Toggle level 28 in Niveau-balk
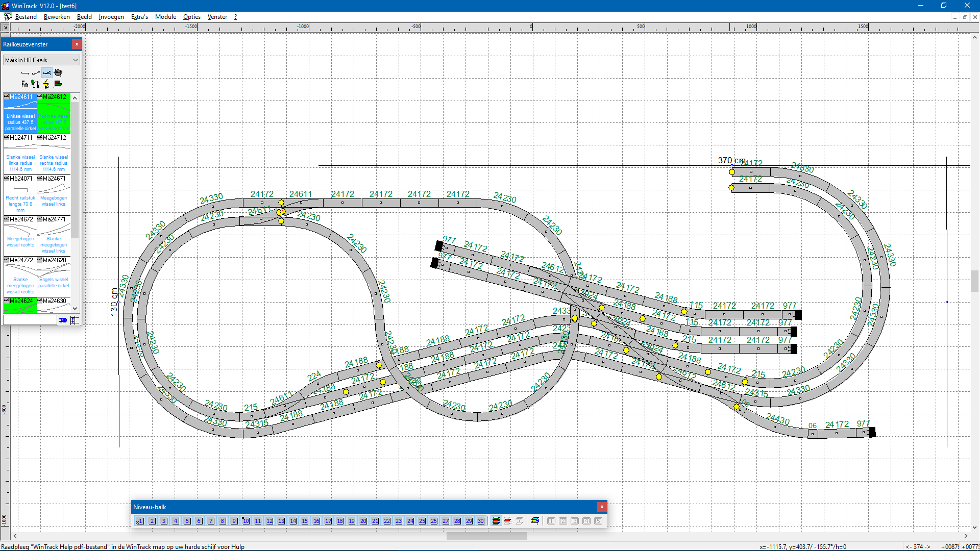 pyautogui.click(x=457, y=521)
